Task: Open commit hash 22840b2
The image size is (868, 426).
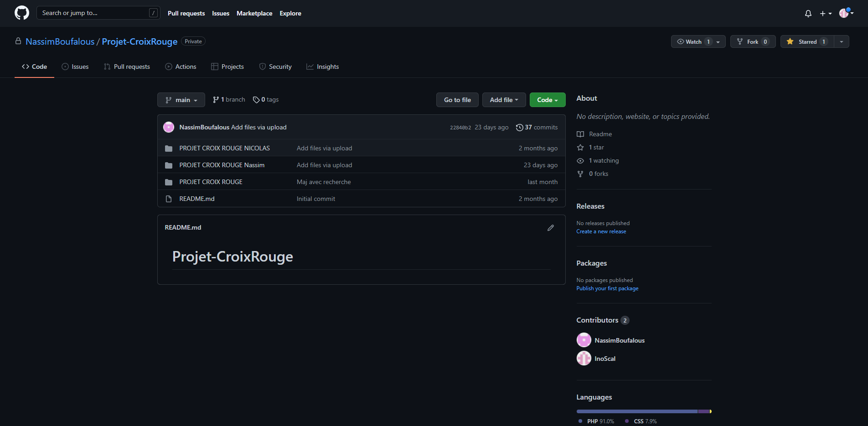Action: click(x=460, y=128)
